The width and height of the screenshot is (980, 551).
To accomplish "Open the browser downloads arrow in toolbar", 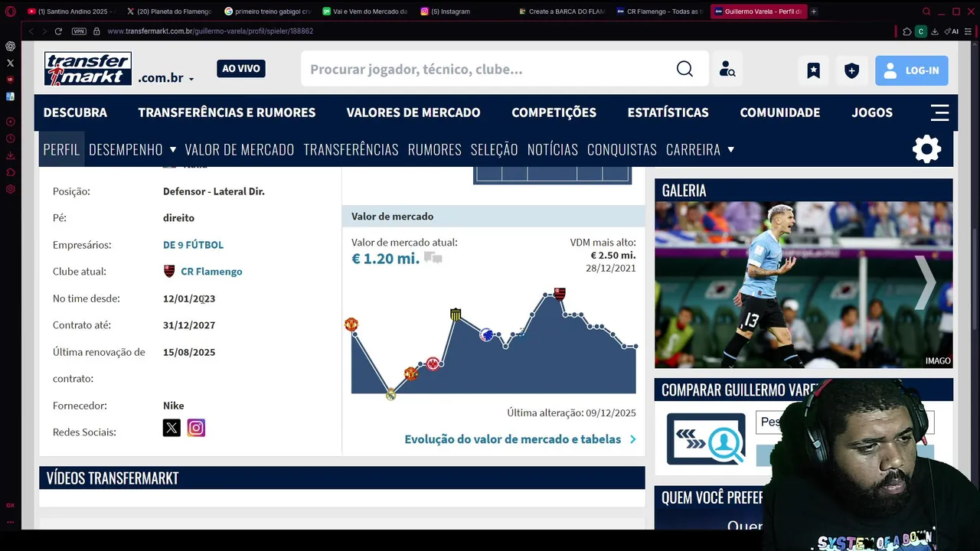I will tap(935, 31).
